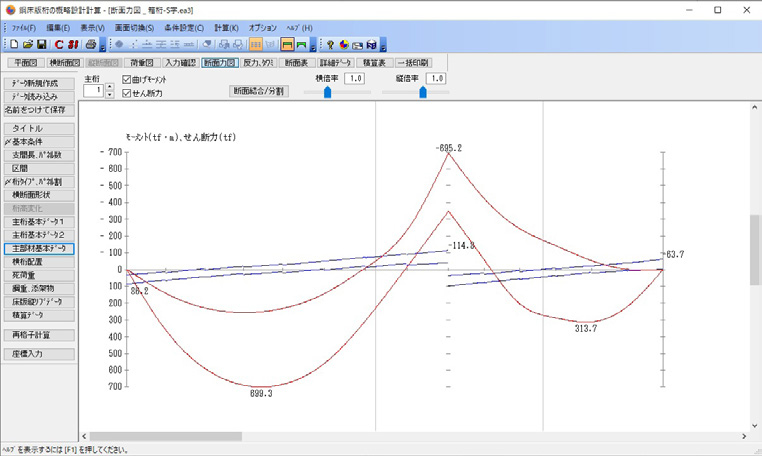The width and height of the screenshot is (762, 456).
Task: Click the horizontal scrollbar thumb below chart
Action: click(166, 437)
